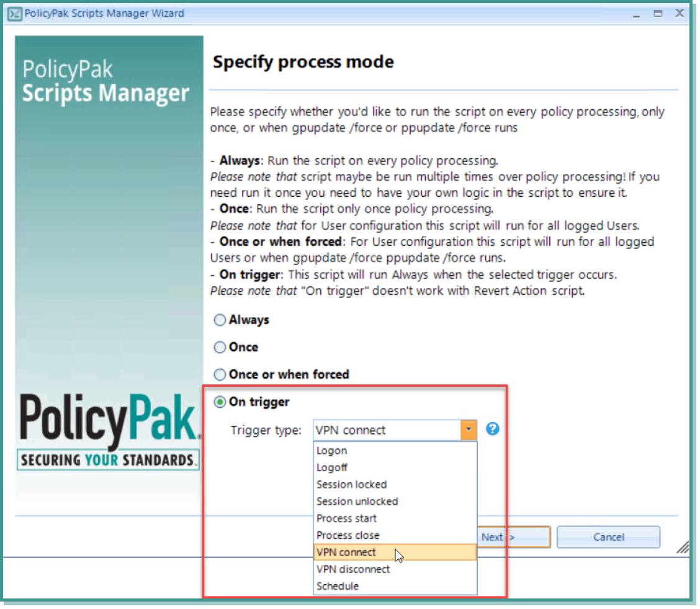Select VPN disconnect trigger
Image resolution: width=700 pixels, height=609 pixels.
coord(395,570)
